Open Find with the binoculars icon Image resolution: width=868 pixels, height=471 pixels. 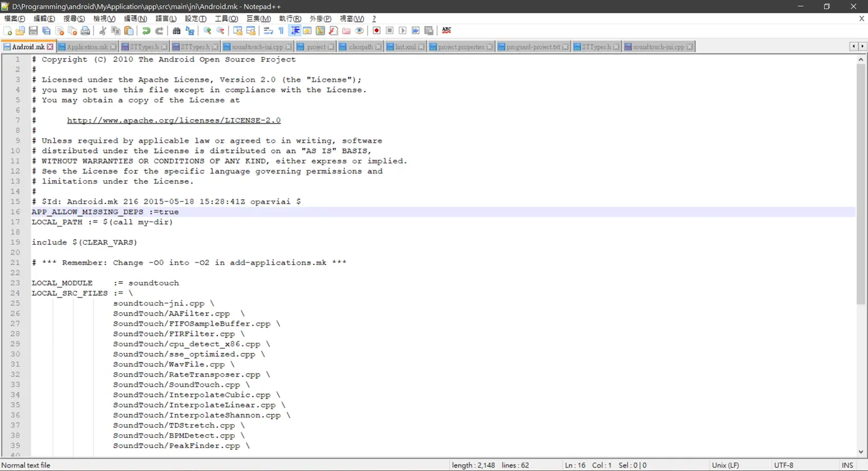[177, 31]
